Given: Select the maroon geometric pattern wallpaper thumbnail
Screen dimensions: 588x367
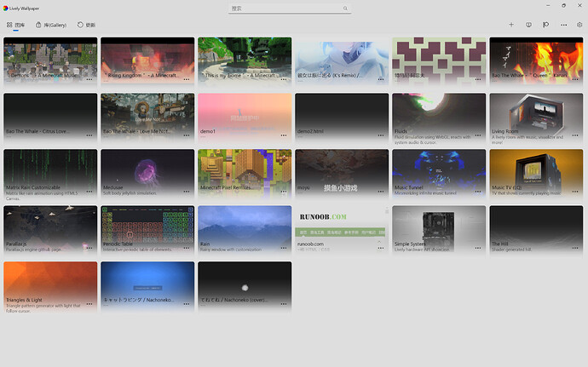Looking at the screenshot, I should pos(439,62).
